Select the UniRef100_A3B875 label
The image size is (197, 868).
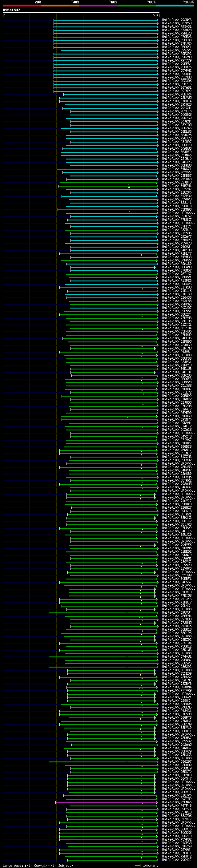(x=177, y=67)
